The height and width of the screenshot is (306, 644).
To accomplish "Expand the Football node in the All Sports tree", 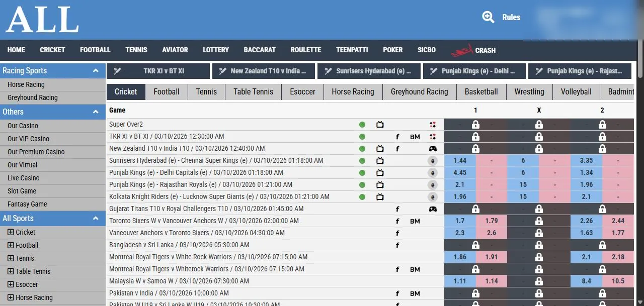I will tap(11, 245).
